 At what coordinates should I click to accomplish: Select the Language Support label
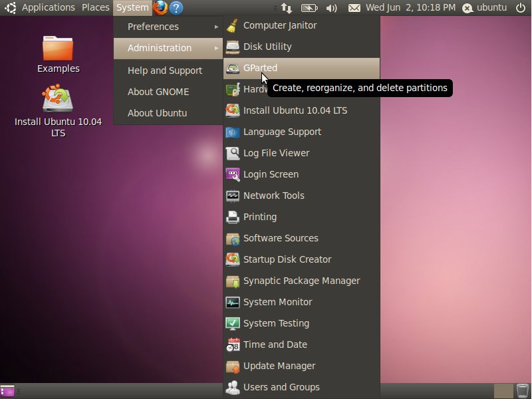[282, 132]
